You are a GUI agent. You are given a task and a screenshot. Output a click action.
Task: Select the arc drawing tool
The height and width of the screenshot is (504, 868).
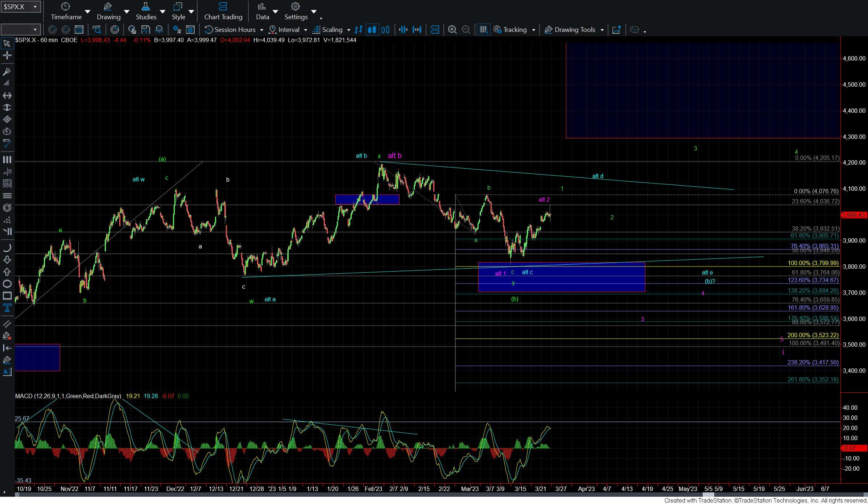pyautogui.click(x=7, y=248)
